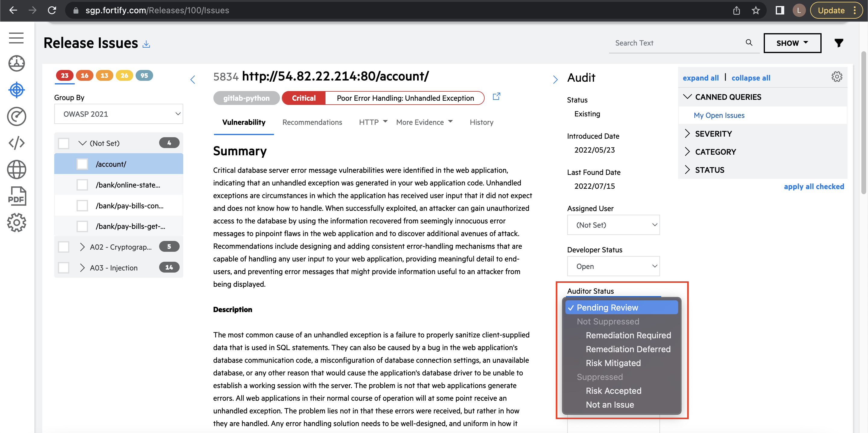Image resolution: width=868 pixels, height=433 pixels.
Task: Bookmark this page with star icon
Action: (756, 10)
